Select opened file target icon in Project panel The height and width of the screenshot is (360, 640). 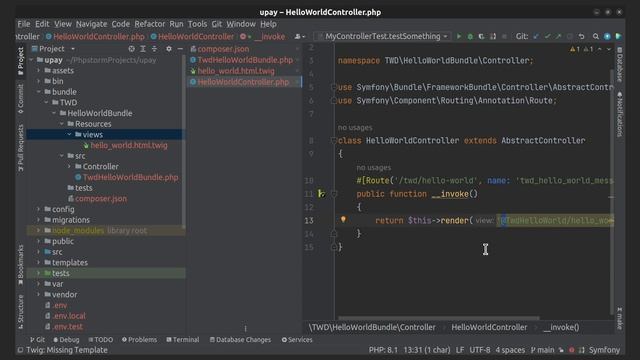[x=131, y=49]
